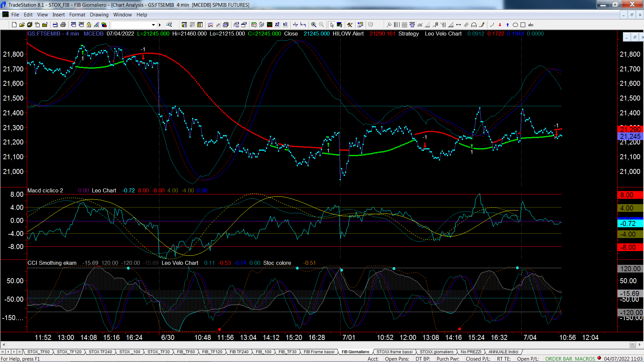Switch to the FIB_100 tab

(x=263, y=352)
